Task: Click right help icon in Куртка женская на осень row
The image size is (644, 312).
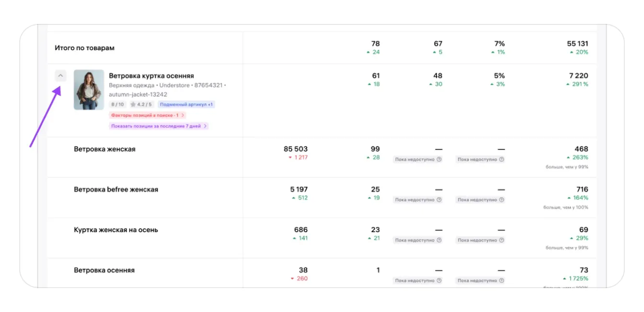Action: tap(502, 240)
